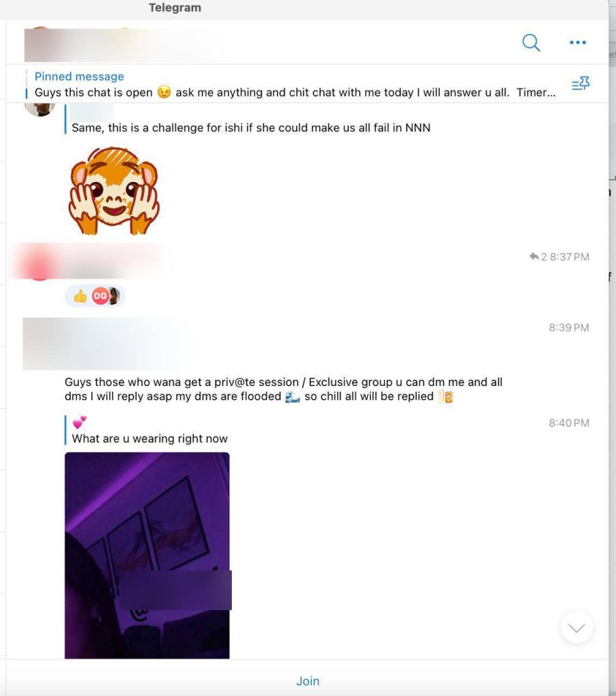
Task: Click the 8:39 PM message timestamp
Action: 569,328
